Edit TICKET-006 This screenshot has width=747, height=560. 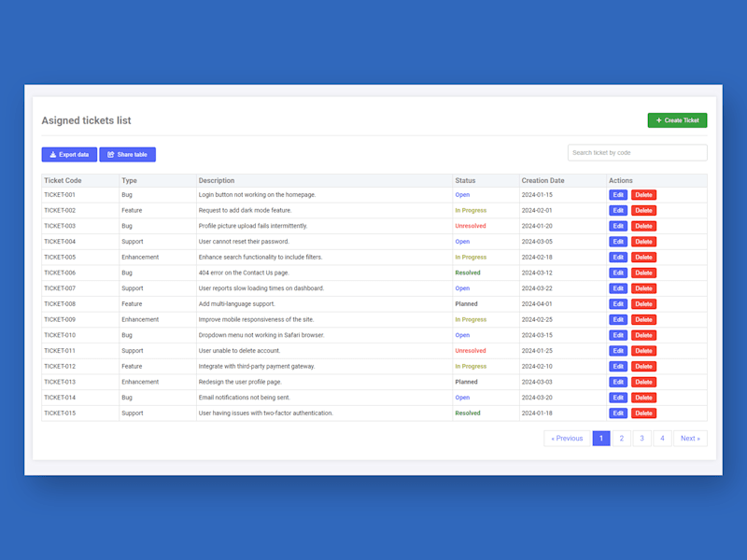[x=618, y=273]
